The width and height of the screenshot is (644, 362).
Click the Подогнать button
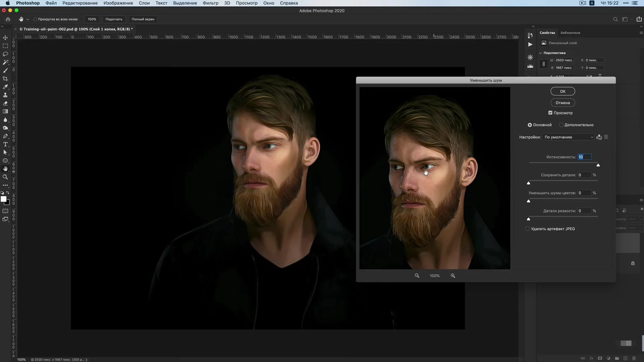point(114,19)
